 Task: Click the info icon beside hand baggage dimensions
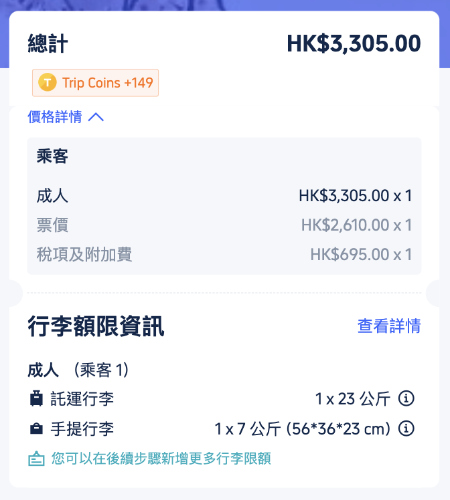click(x=406, y=428)
